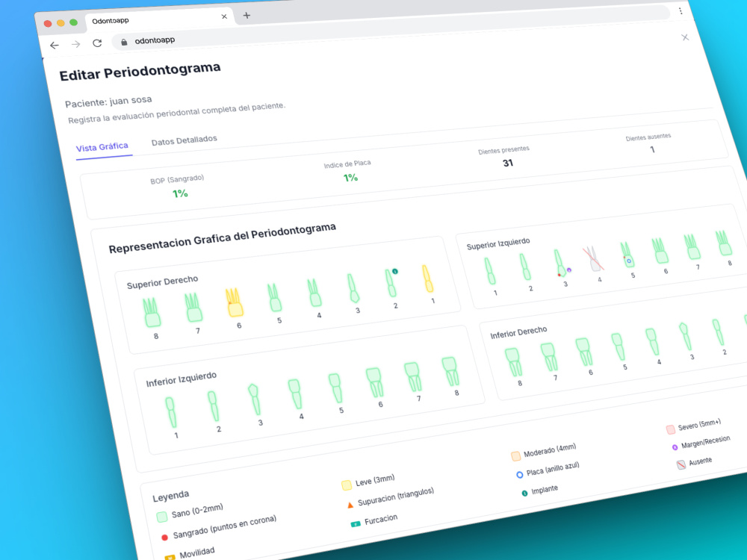This screenshot has height=560, width=747.
Task: Click the Dientes presentes count 31
Action: pyautogui.click(x=508, y=163)
